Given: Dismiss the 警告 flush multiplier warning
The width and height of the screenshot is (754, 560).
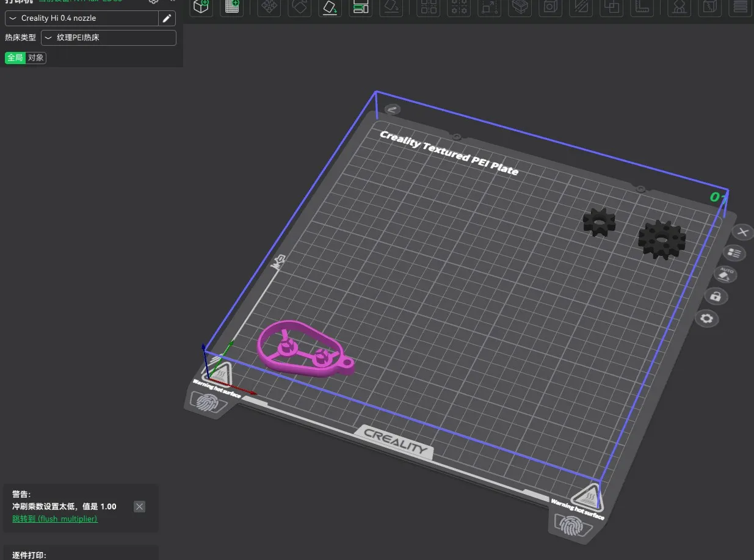Looking at the screenshot, I should tap(140, 507).
